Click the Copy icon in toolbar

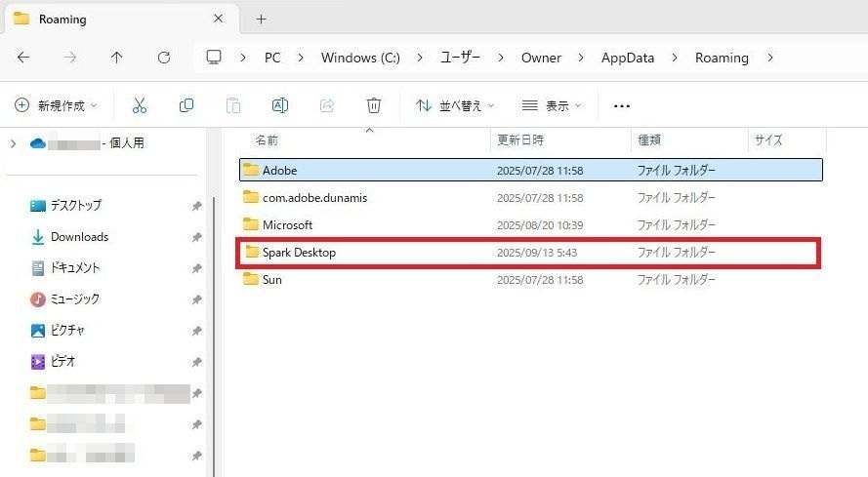(x=186, y=105)
